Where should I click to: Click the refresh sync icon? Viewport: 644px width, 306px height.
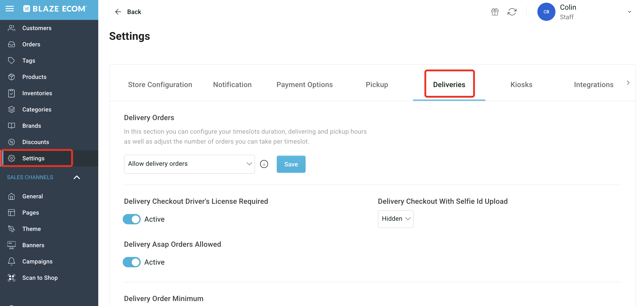512,12
